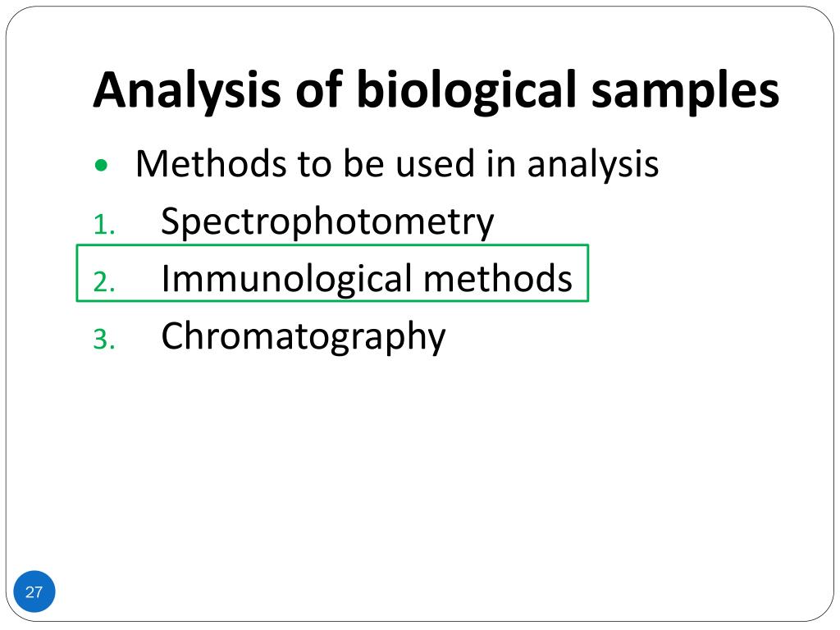
Task: Click the highlighted 'Immunological methods' item
Action: [x=367, y=278]
